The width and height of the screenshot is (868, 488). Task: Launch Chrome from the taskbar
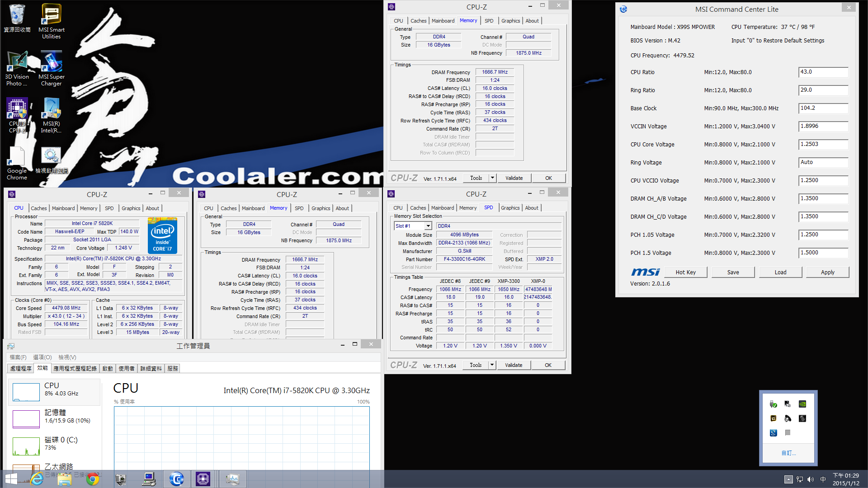pyautogui.click(x=93, y=479)
